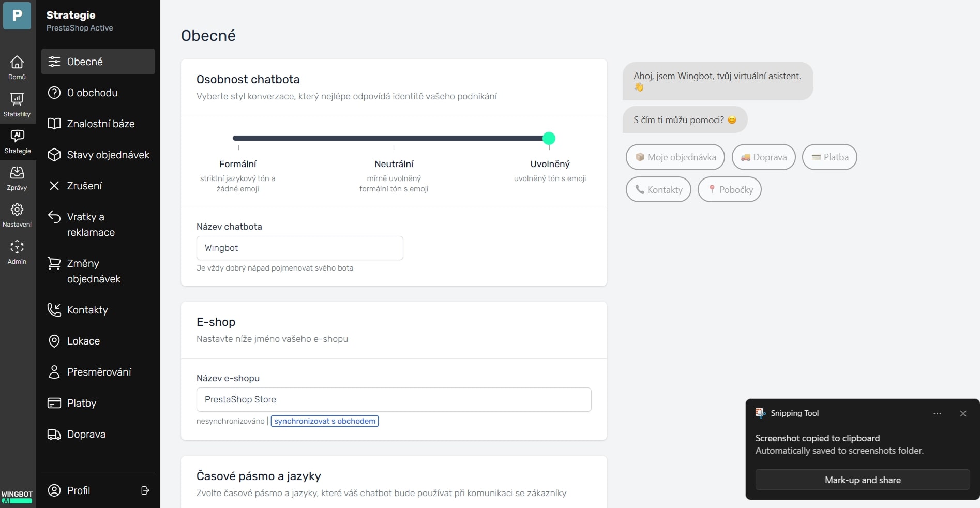980x508 pixels.
Task: Click 'Moje objednávka' quick reply chip
Action: [x=675, y=157]
